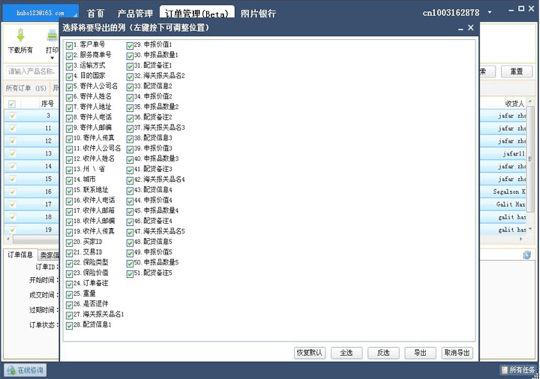Click the 导出 export button

coord(420,353)
